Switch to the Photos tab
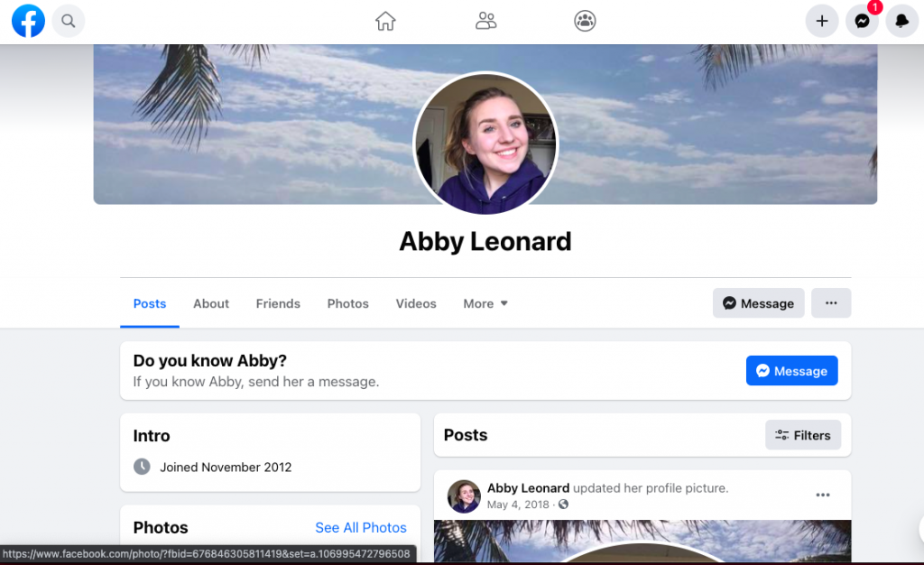 click(347, 303)
